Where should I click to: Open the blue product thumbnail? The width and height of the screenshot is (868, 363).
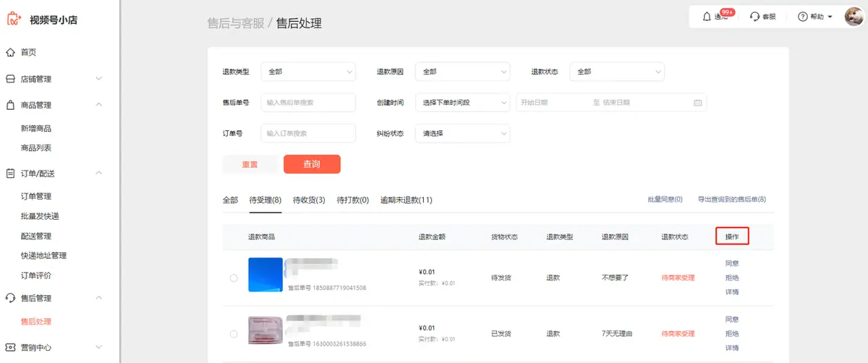(265, 275)
